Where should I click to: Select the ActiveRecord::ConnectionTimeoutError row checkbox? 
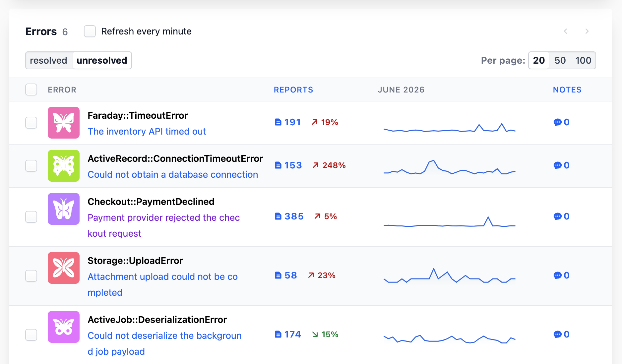(31, 166)
